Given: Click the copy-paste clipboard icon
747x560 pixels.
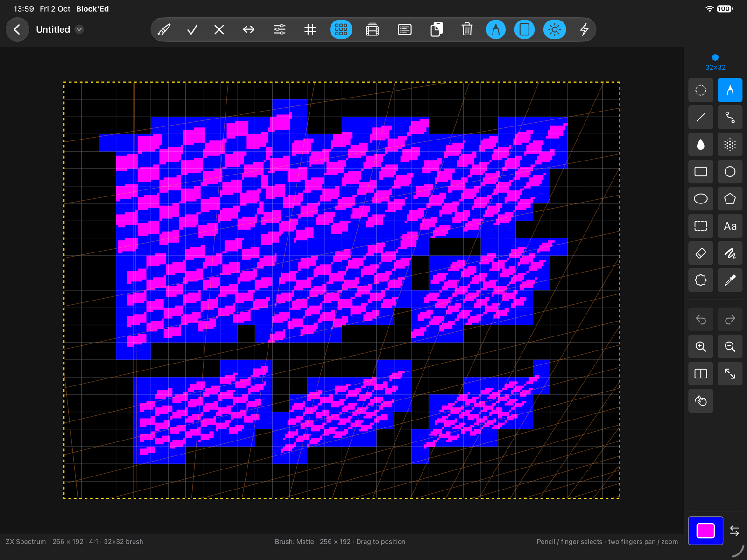Looking at the screenshot, I should [x=437, y=29].
